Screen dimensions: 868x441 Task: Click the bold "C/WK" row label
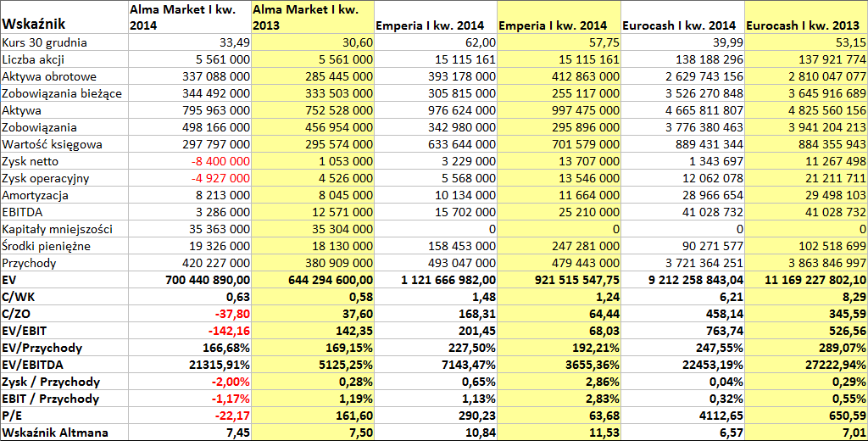(19, 298)
